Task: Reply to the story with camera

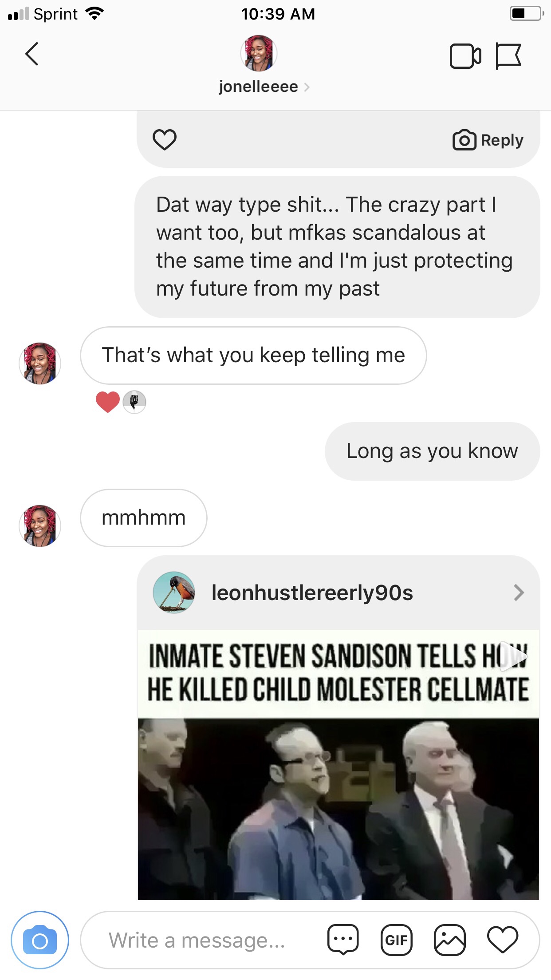Action: [488, 140]
